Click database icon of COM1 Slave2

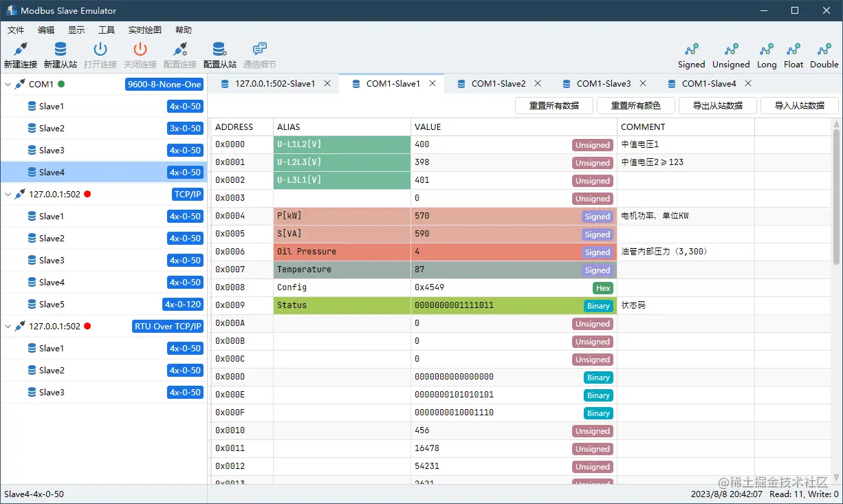click(x=32, y=128)
